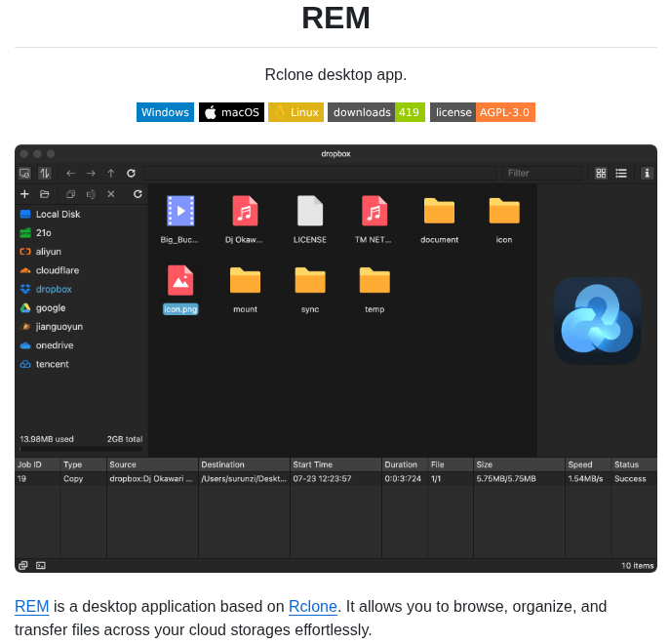Switch to grid view
This screenshot has height=644, width=670.
click(601, 173)
